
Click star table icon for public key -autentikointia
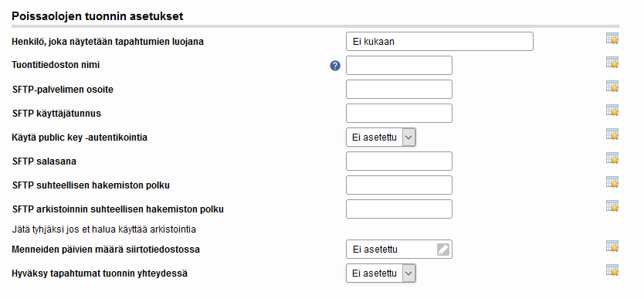coord(612,134)
